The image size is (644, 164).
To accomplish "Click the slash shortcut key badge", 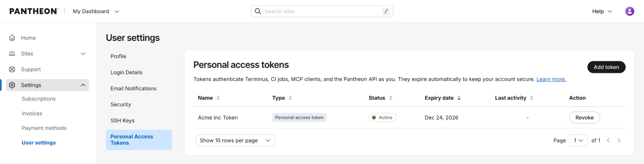I will pyautogui.click(x=386, y=11).
